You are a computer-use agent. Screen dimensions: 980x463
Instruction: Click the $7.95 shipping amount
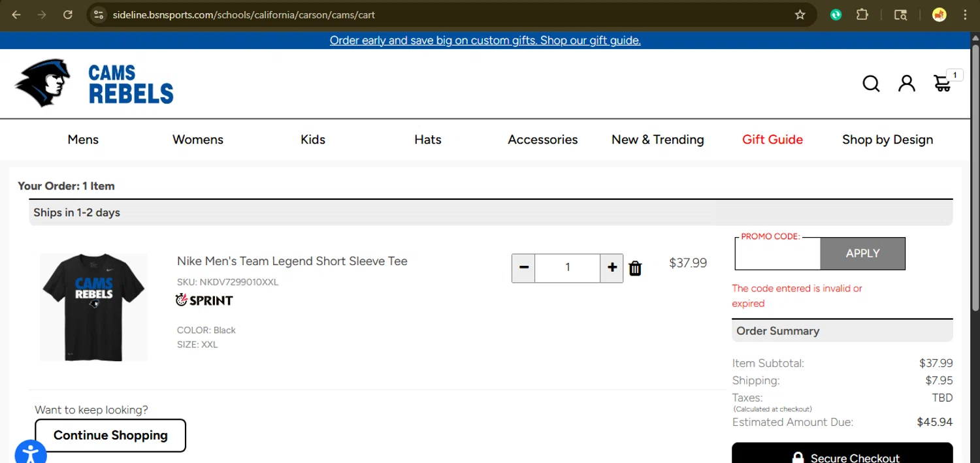click(939, 380)
